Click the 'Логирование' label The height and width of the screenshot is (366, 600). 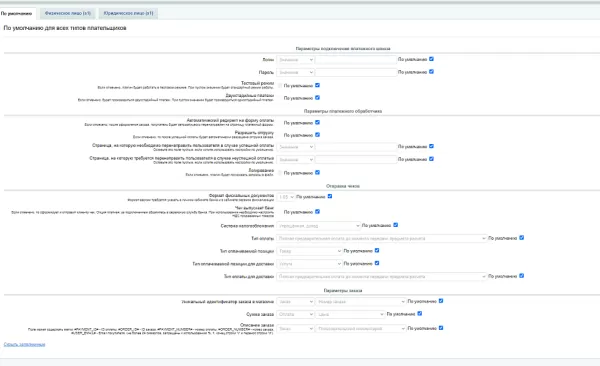pos(261,170)
